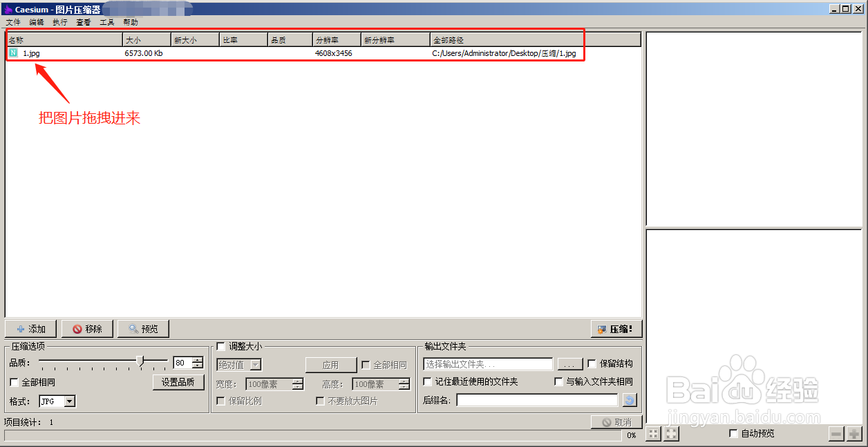Click the file path cell for 1.jpg
The height and width of the screenshot is (447, 868).
pos(504,53)
